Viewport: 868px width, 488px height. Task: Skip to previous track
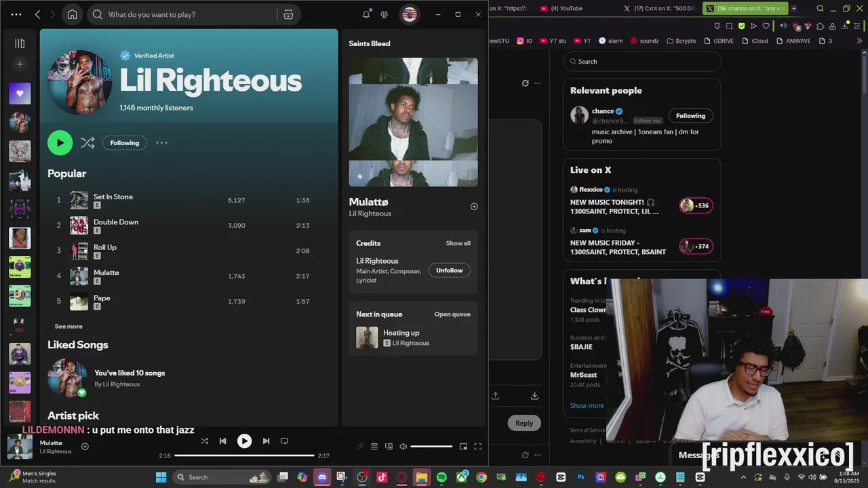(222, 441)
